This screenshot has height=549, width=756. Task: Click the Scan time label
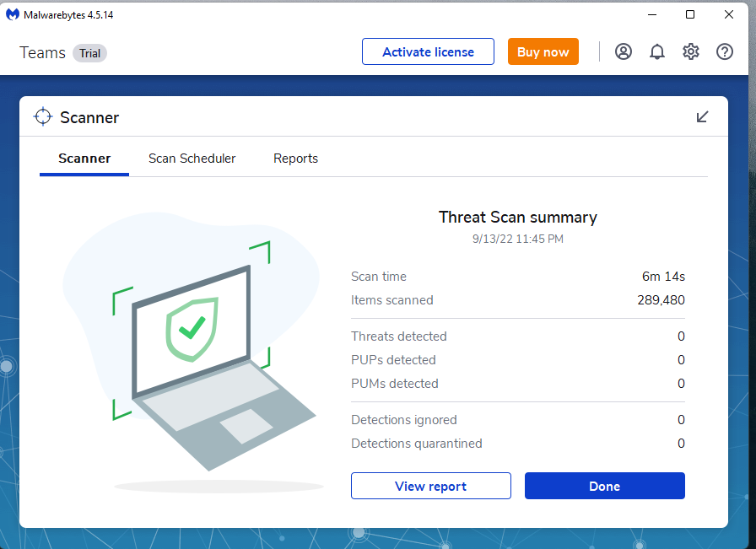379,277
